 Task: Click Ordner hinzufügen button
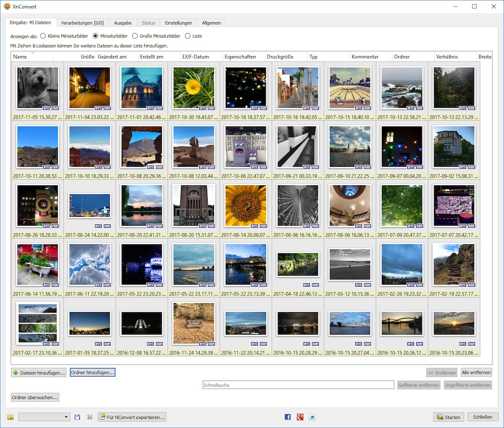[x=92, y=373]
